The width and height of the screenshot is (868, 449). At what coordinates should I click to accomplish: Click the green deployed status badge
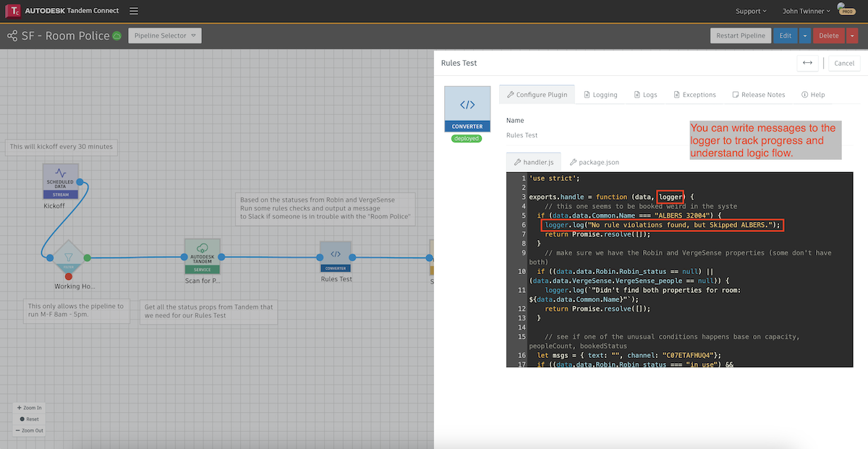click(x=467, y=138)
